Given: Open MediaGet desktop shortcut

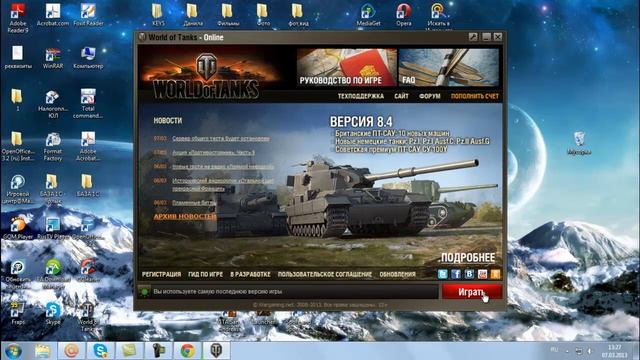Looking at the screenshot, I should pyautogui.click(x=368, y=15).
